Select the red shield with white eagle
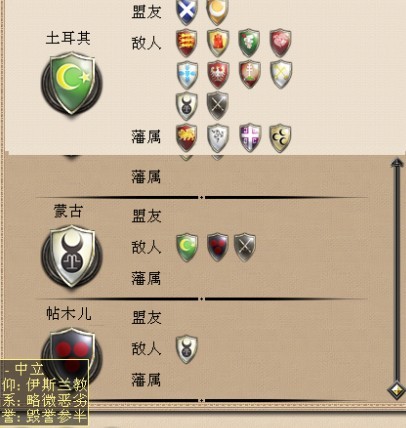406x428 pixels. click(x=218, y=74)
